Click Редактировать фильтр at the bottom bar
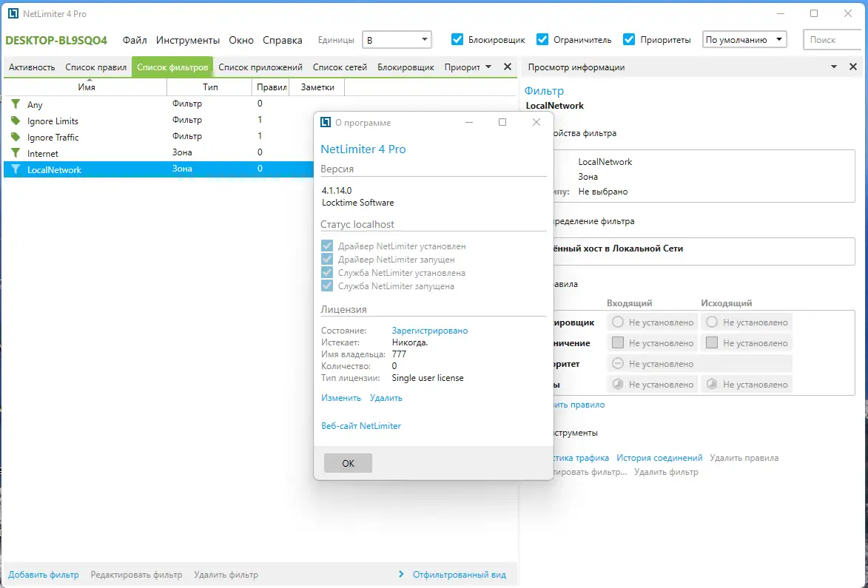 tap(136, 574)
